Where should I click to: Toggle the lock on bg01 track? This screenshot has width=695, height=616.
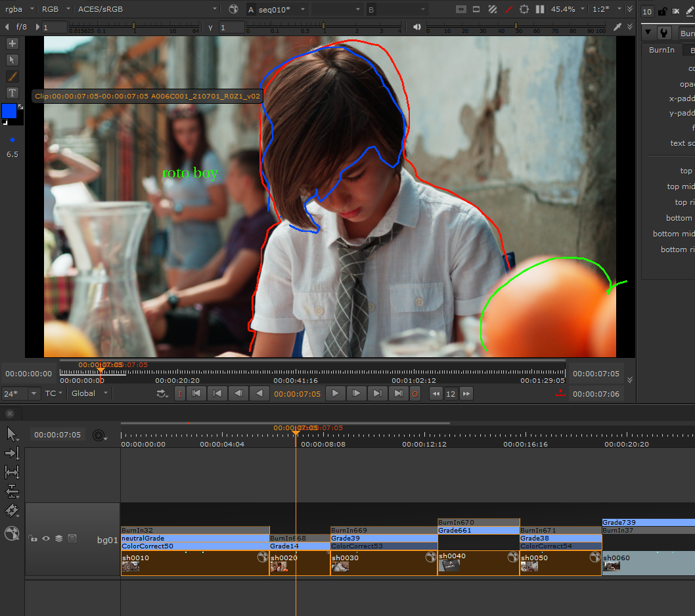32,539
